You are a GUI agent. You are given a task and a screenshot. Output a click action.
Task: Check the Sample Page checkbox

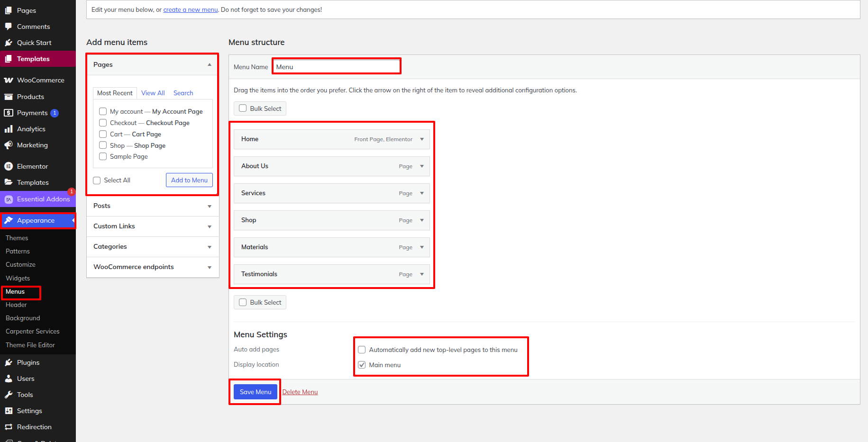pyautogui.click(x=103, y=157)
